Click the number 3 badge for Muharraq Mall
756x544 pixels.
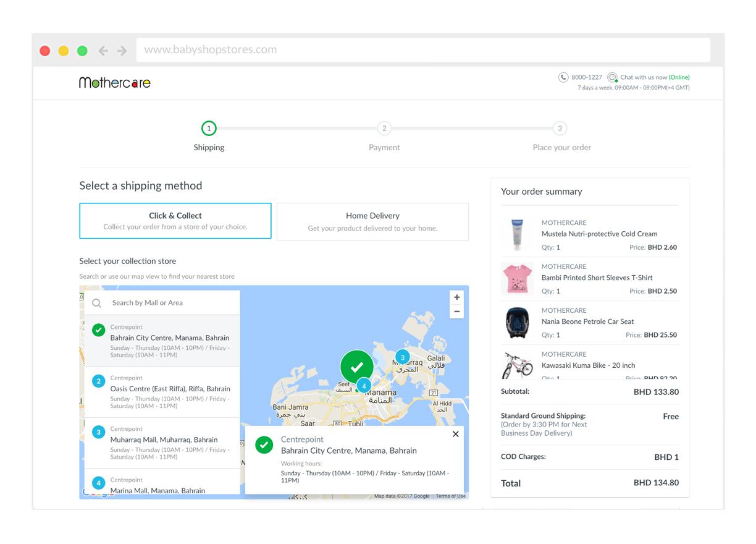98,431
